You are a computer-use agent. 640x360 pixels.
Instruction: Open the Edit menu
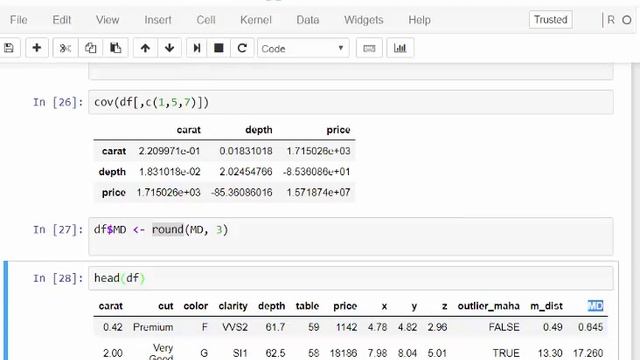tap(62, 20)
